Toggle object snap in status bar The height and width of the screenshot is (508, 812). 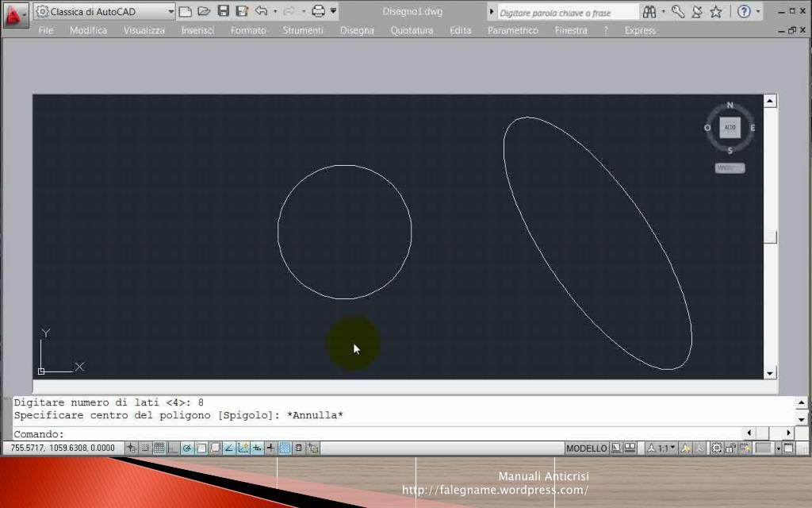tap(201, 448)
